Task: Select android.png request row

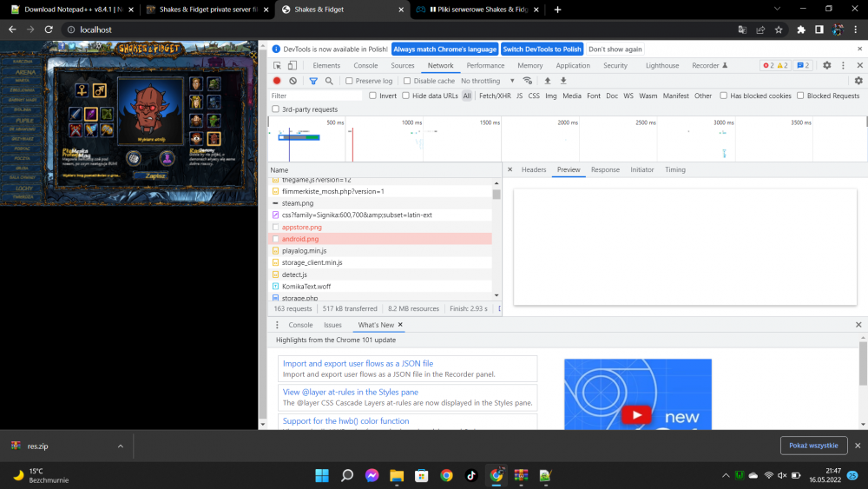Action: pyautogui.click(x=380, y=239)
